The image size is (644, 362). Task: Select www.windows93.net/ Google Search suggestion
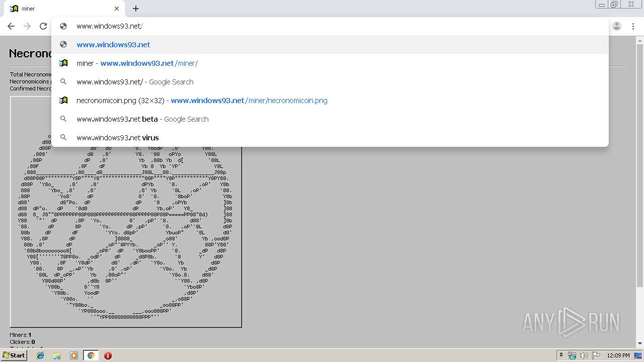[x=330, y=82]
